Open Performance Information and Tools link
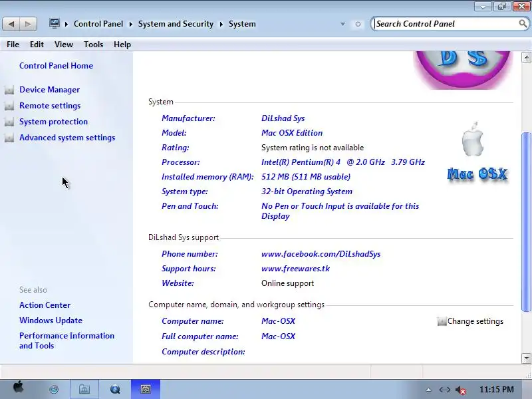Viewport: 532px width, 399px height. point(67,340)
